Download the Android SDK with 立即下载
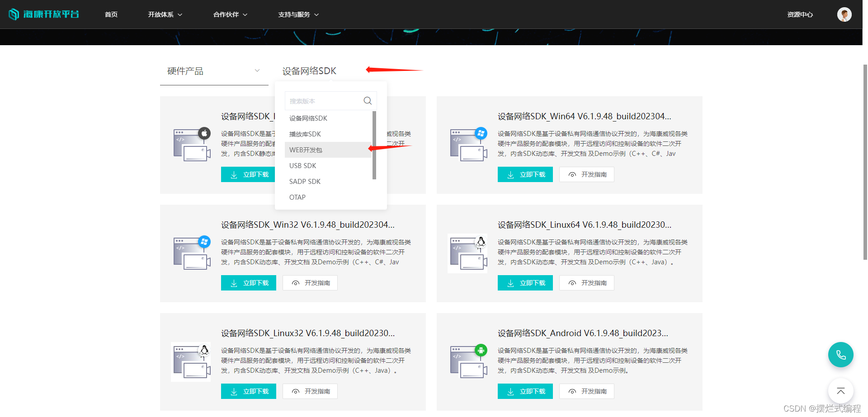868x417 pixels. coord(525,391)
